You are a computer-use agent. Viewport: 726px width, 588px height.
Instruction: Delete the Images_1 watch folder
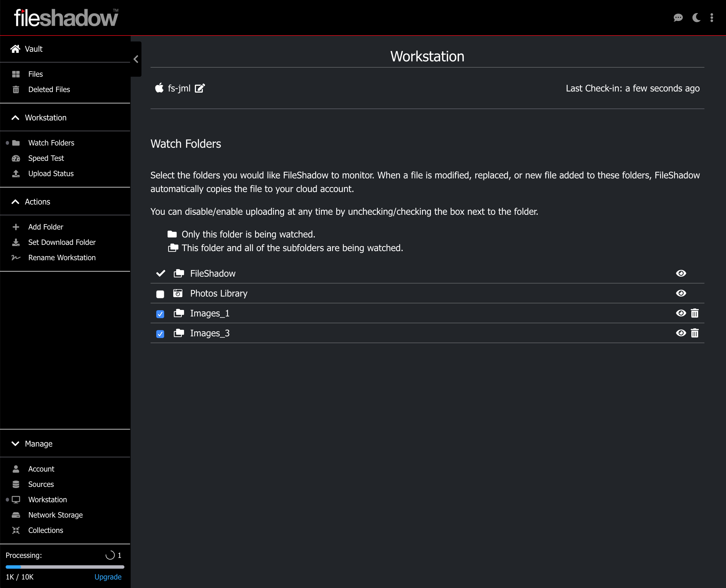[694, 313]
